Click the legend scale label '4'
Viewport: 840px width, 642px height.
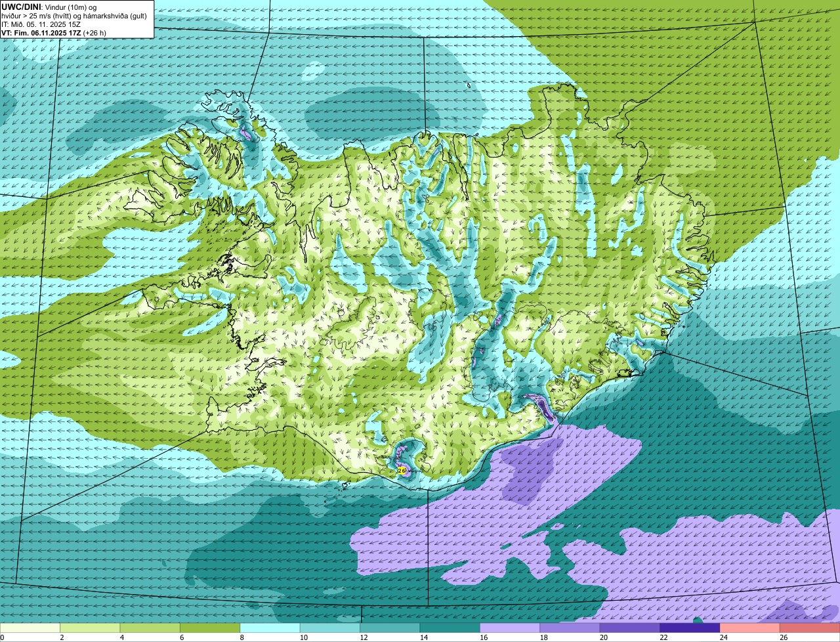click(121, 637)
